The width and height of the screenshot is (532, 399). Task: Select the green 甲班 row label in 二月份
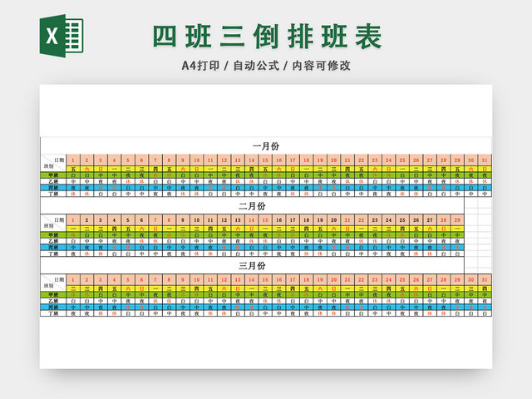[53, 234]
